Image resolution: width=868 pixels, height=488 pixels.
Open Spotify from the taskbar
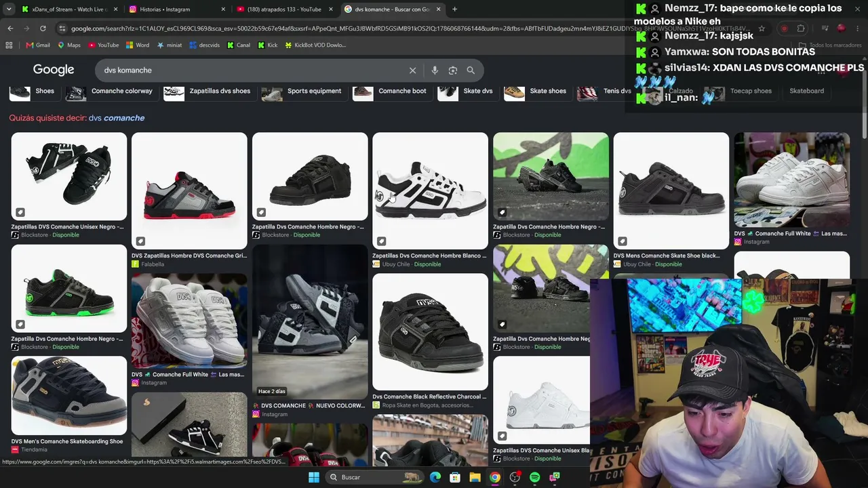[534, 477]
